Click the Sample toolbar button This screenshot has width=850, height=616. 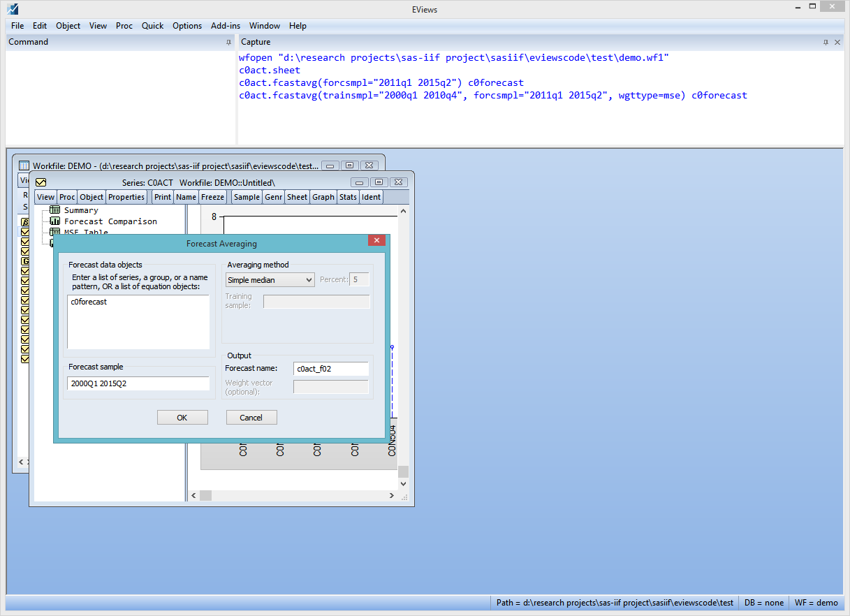247,197
